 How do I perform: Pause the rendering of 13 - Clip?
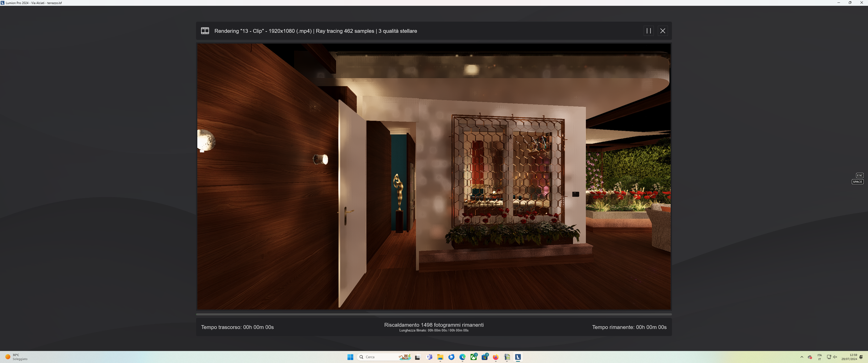pos(648,31)
